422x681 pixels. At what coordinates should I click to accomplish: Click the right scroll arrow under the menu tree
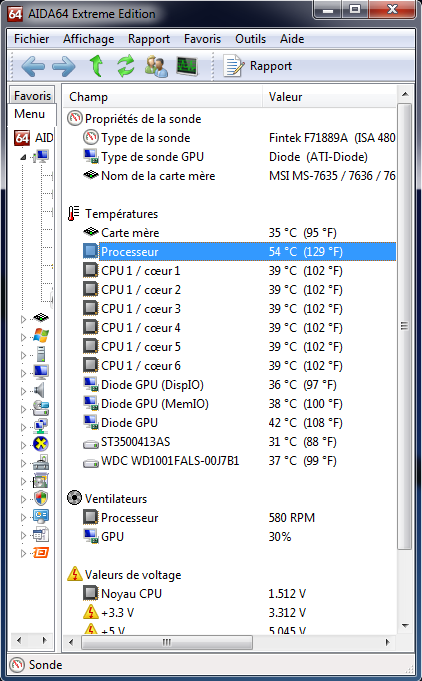(45, 640)
